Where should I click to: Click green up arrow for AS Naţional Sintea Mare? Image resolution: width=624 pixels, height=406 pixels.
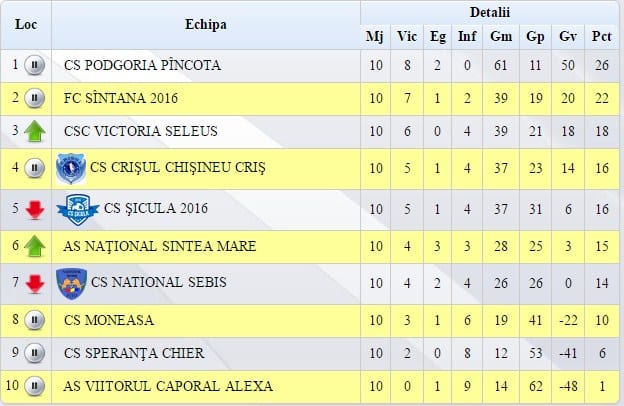(35, 246)
